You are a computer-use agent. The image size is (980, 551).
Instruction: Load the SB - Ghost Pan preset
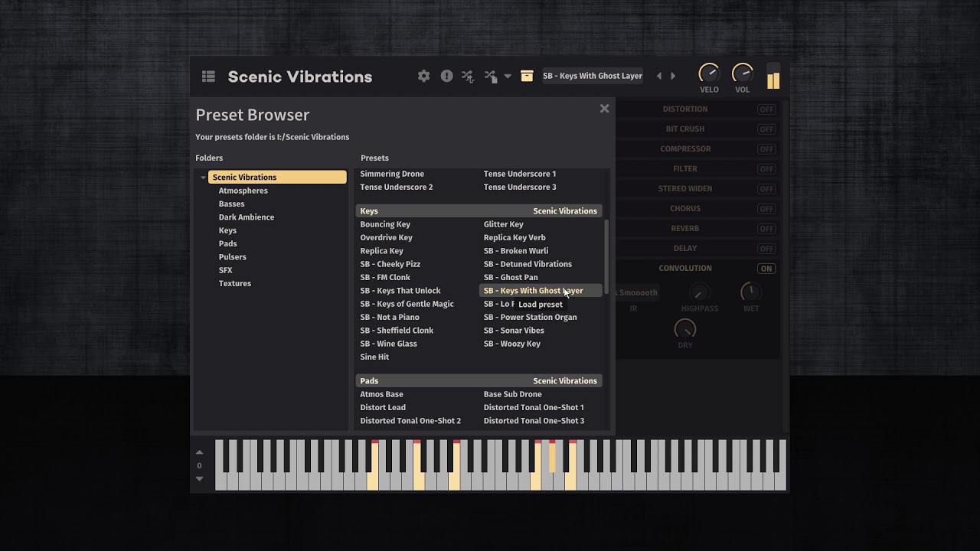click(511, 278)
